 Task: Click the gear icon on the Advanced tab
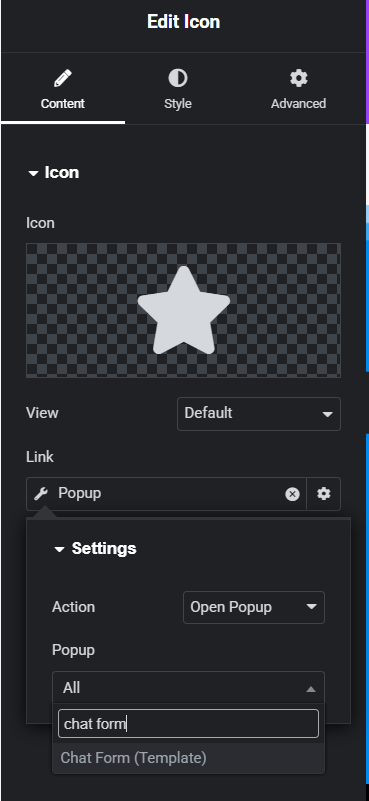tap(298, 78)
